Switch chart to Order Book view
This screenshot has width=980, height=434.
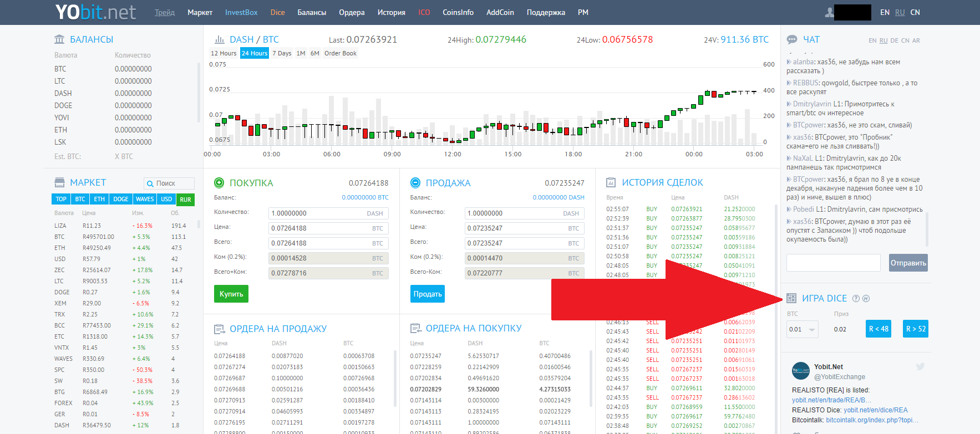point(341,53)
